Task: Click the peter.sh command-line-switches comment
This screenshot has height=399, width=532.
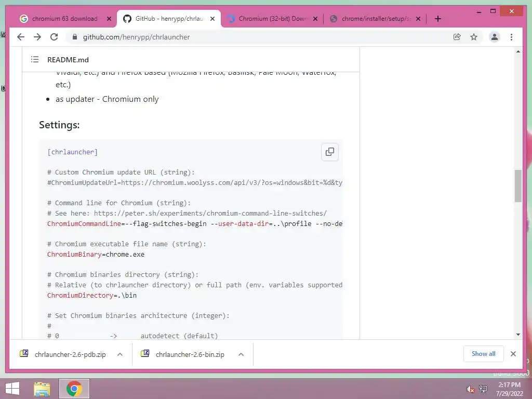Action: pyautogui.click(x=187, y=214)
